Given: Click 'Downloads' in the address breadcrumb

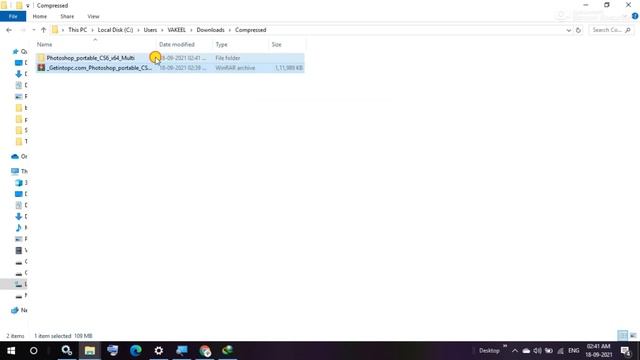Looking at the screenshot, I should pyautogui.click(x=210, y=30).
